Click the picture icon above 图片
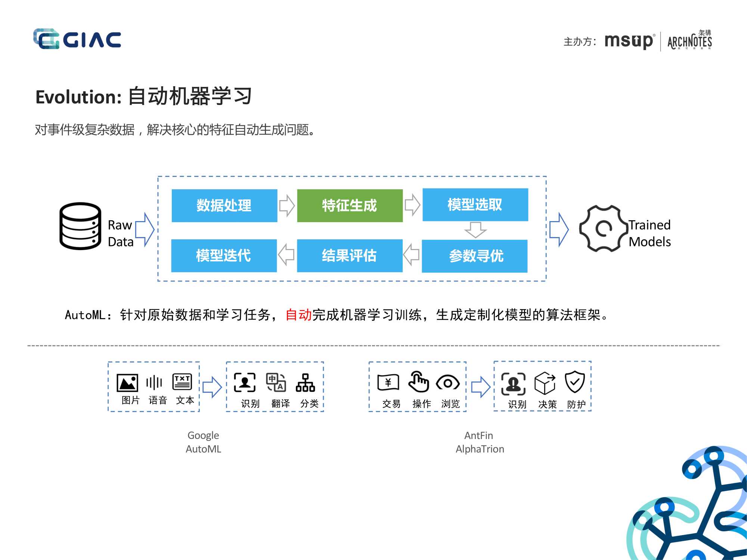747x560 pixels. [127, 383]
